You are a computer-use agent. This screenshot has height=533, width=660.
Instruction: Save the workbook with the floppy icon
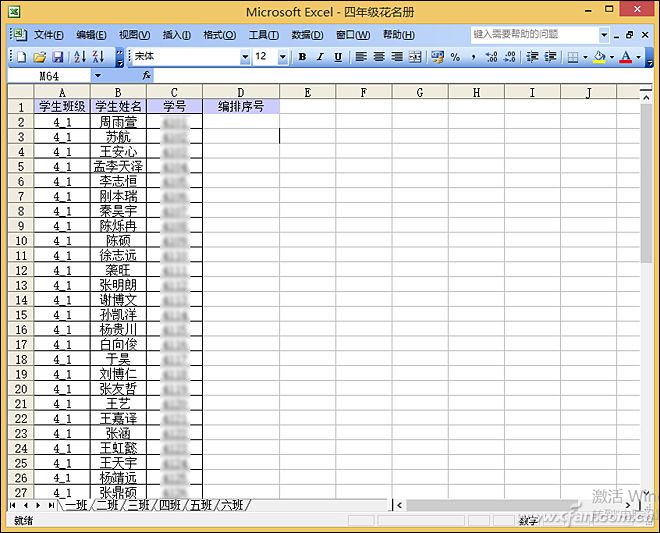pyautogui.click(x=58, y=57)
